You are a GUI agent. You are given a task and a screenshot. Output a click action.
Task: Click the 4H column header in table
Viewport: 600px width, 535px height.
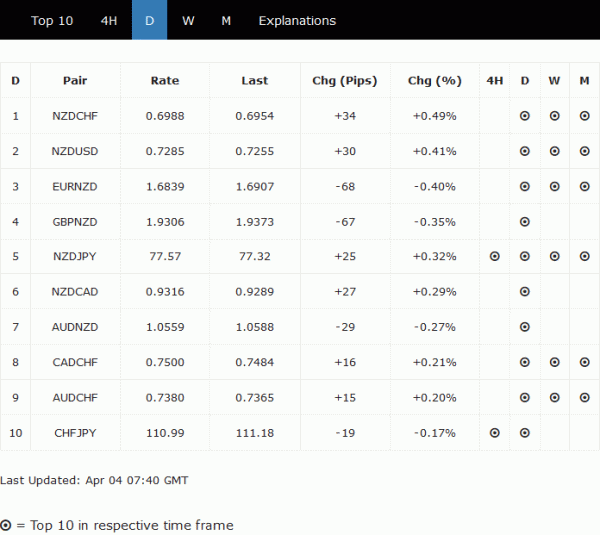pyautogui.click(x=494, y=80)
